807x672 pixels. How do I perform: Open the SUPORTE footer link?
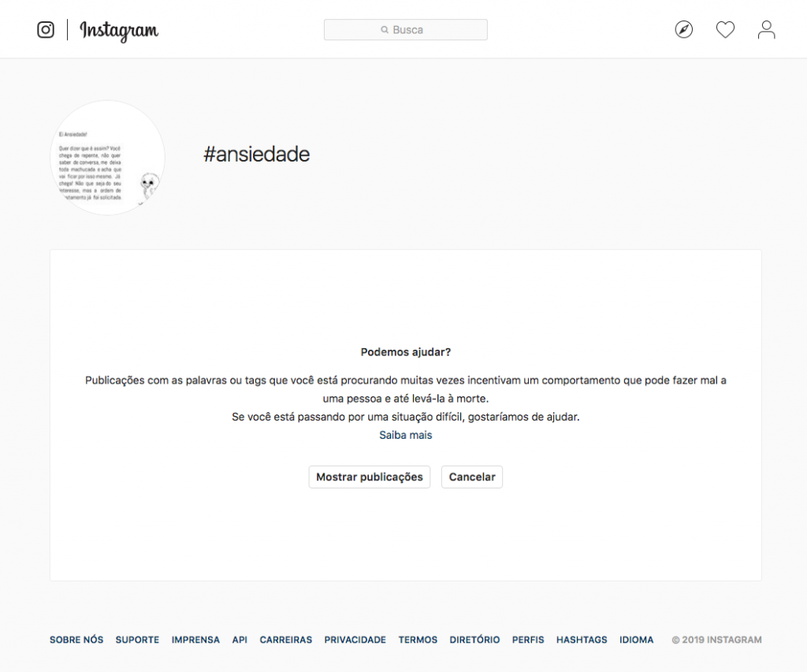click(137, 640)
